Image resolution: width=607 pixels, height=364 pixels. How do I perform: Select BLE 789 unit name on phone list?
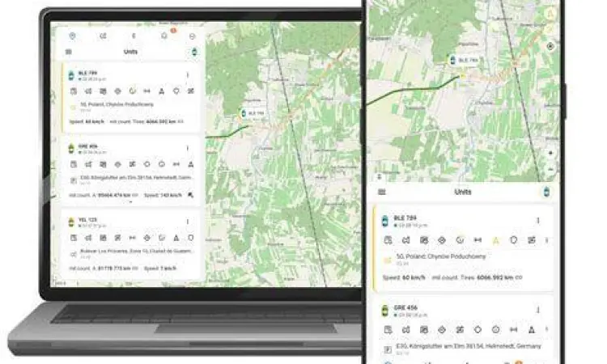coord(405,218)
